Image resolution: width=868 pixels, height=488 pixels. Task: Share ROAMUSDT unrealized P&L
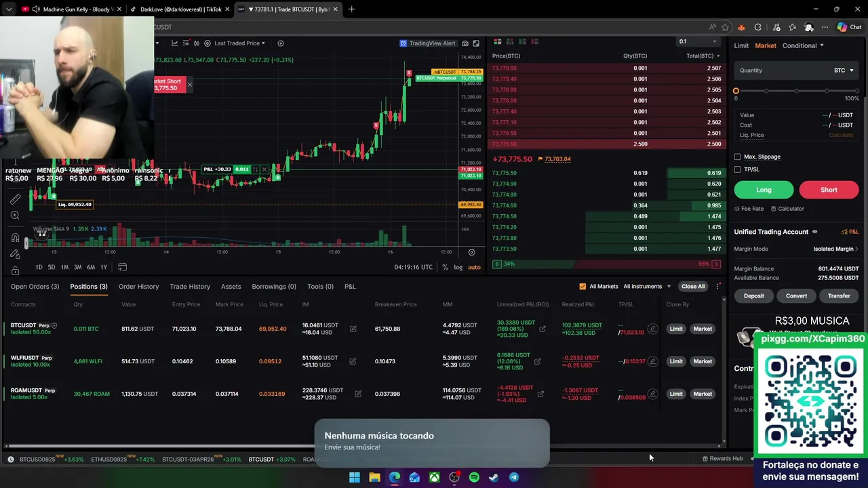(540, 394)
